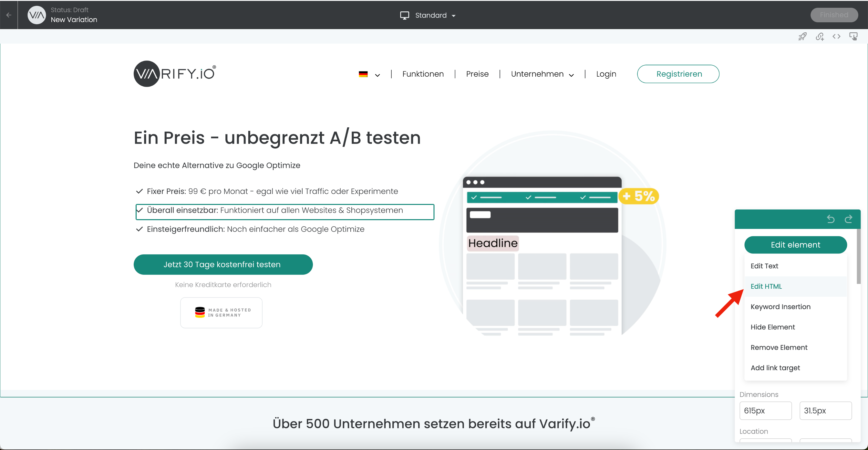The image size is (868, 450).
Task: Click 'Keine Kreditkarte erforderlich' text
Action: [x=223, y=285]
